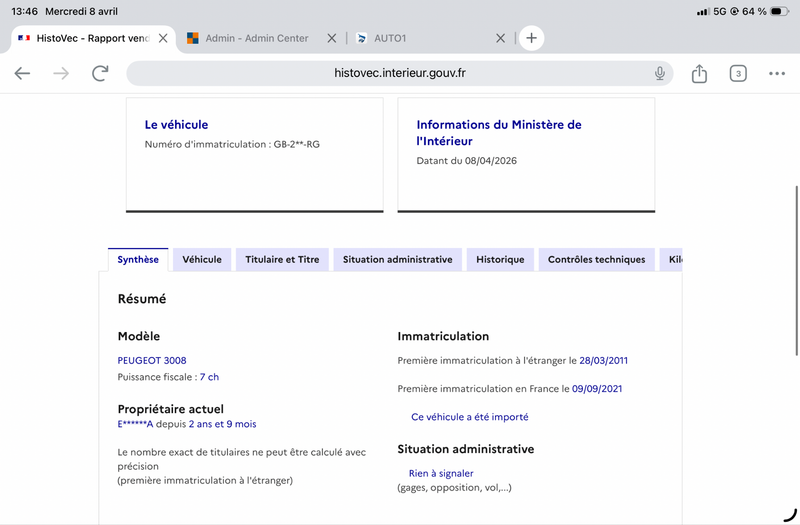Open the tab overview showing 3 tabs
800x525 pixels.
click(x=738, y=73)
